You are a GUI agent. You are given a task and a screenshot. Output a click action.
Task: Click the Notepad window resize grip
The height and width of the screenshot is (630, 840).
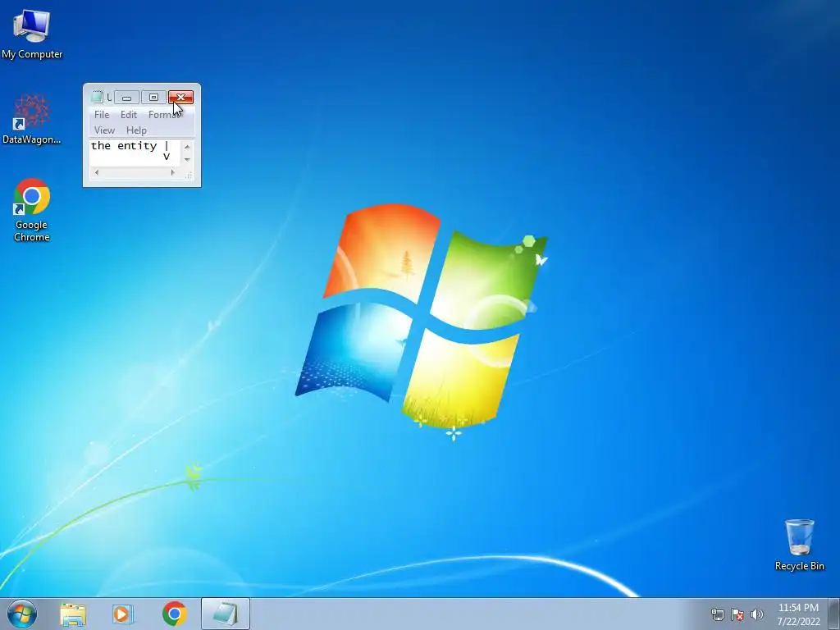(189, 175)
